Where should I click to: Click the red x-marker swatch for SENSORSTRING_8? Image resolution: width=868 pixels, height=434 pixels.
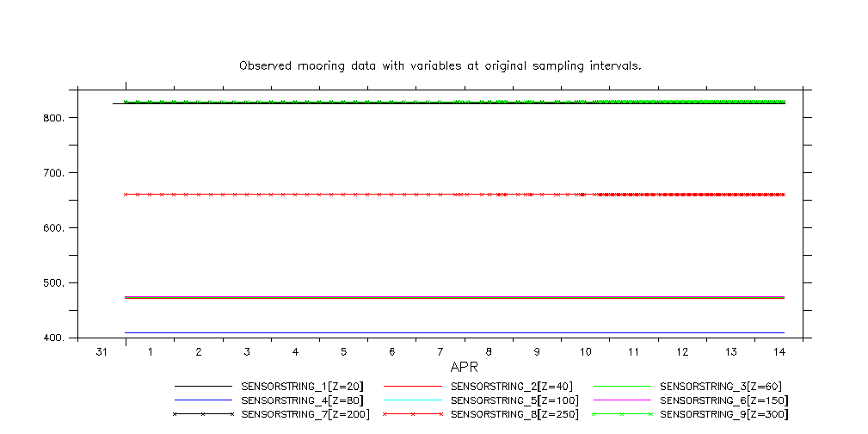pyautogui.click(x=412, y=414)
